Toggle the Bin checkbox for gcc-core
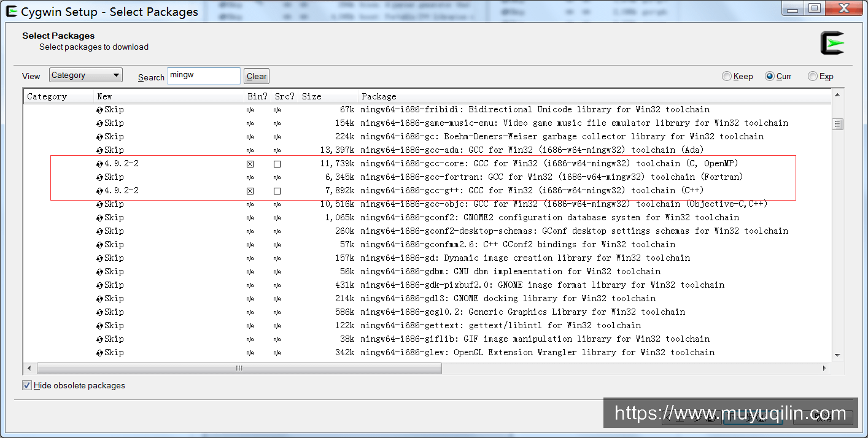The height and width of the screenshot is (438, 868). click(x=250, y=164)
